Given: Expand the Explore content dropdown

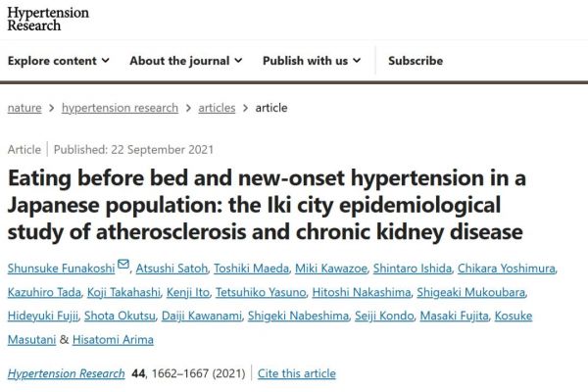Looking at the screenshot, I should pyautogui.click(x=59, y=61).
